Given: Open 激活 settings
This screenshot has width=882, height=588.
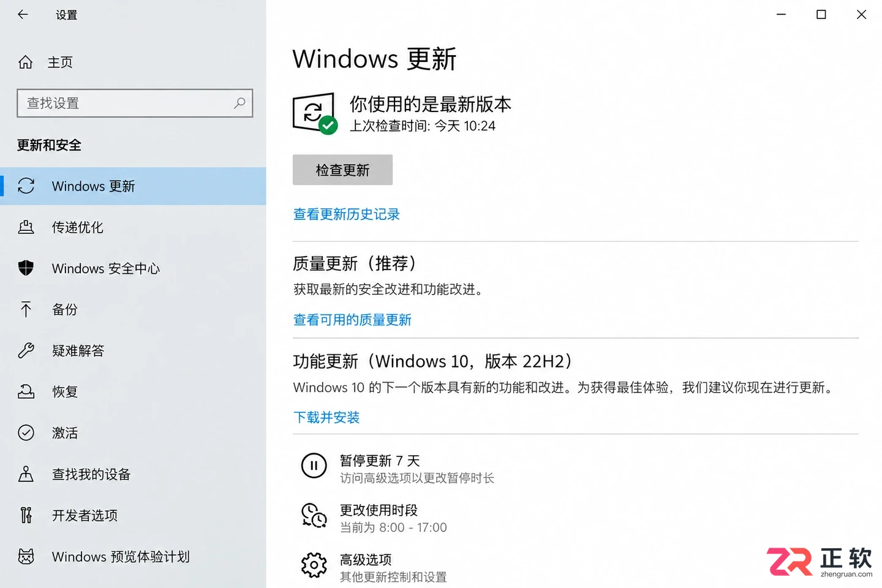Looking at the screenshot, I should [x=133, y=433].
